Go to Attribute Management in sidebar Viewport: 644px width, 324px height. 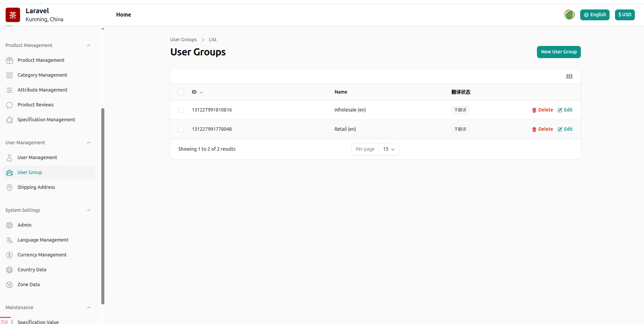pyautogui.click(x=42, y=90)
